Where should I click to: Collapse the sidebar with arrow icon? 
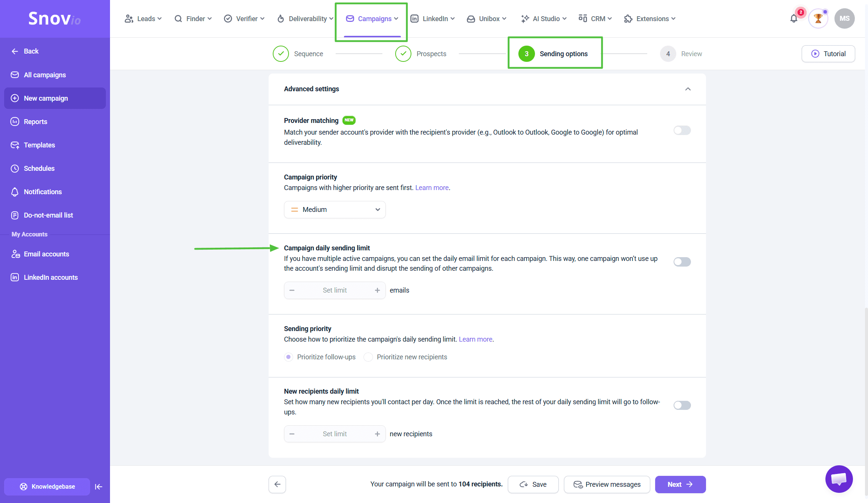click(99, 486)
